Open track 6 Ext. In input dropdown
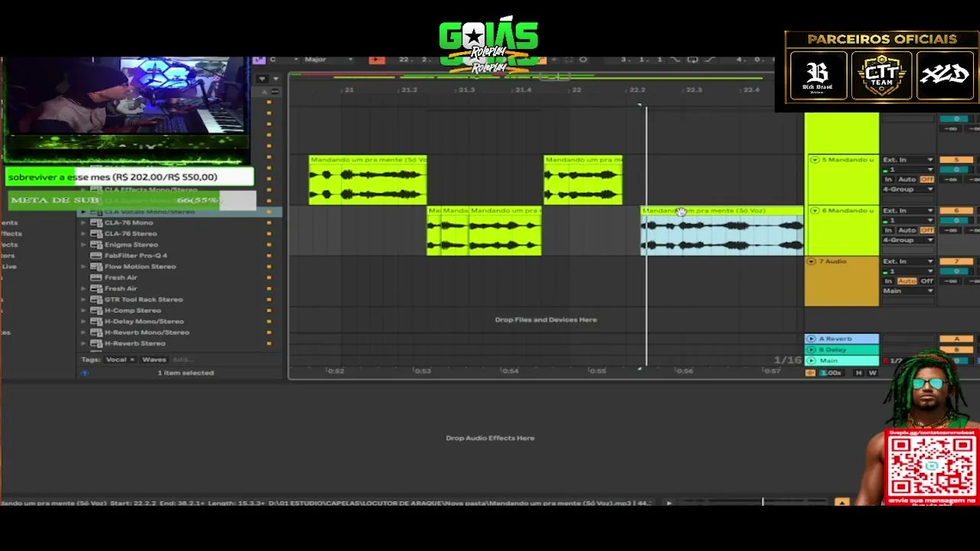 pyautogui.click(x=908, y=210)
